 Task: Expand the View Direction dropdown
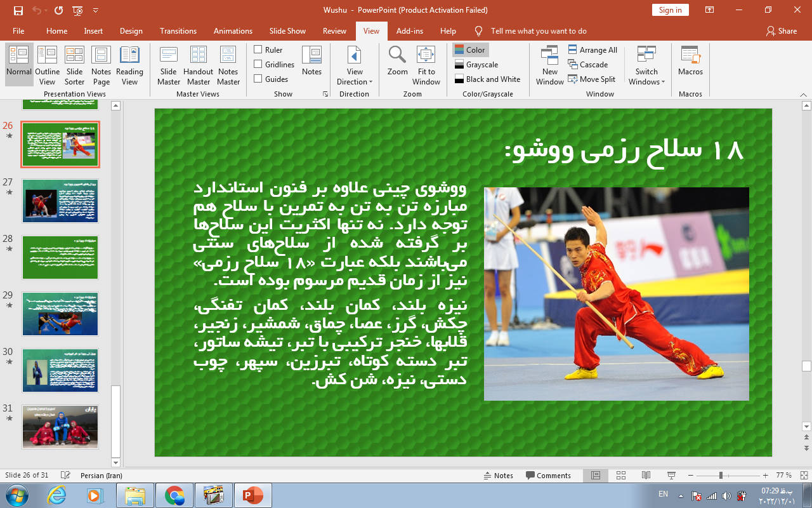tap(355, 65)
